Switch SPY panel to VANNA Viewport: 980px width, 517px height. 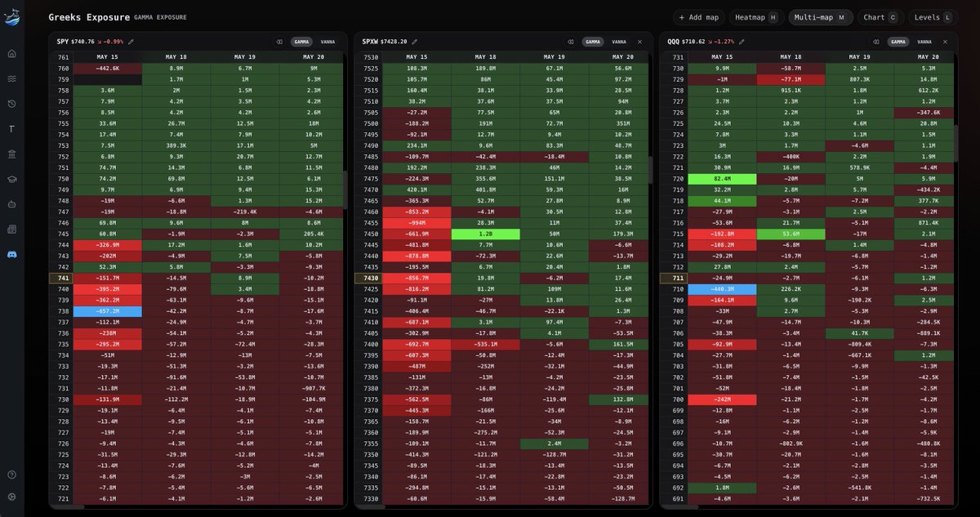pyautogui.click(x=327, y=42)
